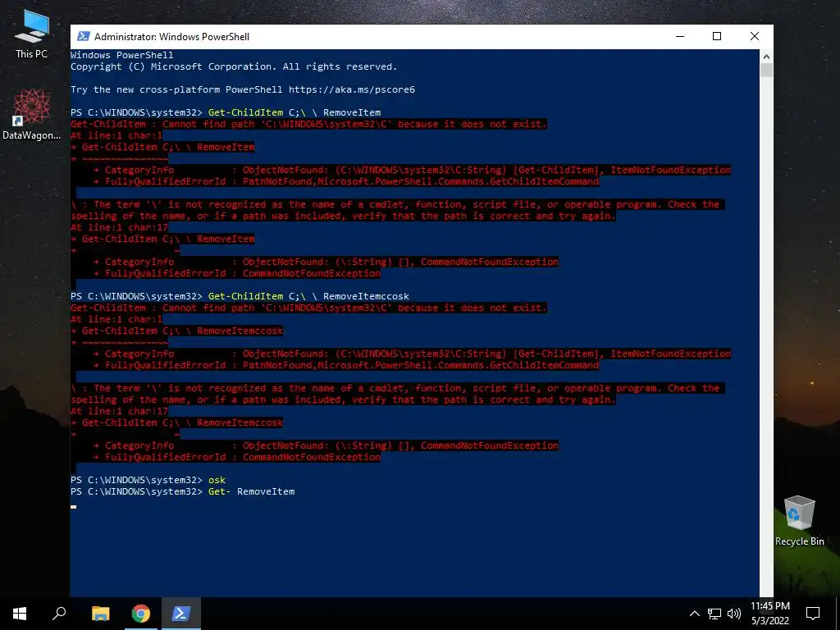This screenshot has width=840, height=630.
Task: Open the network status tray icon
Action: coord(714,614)
